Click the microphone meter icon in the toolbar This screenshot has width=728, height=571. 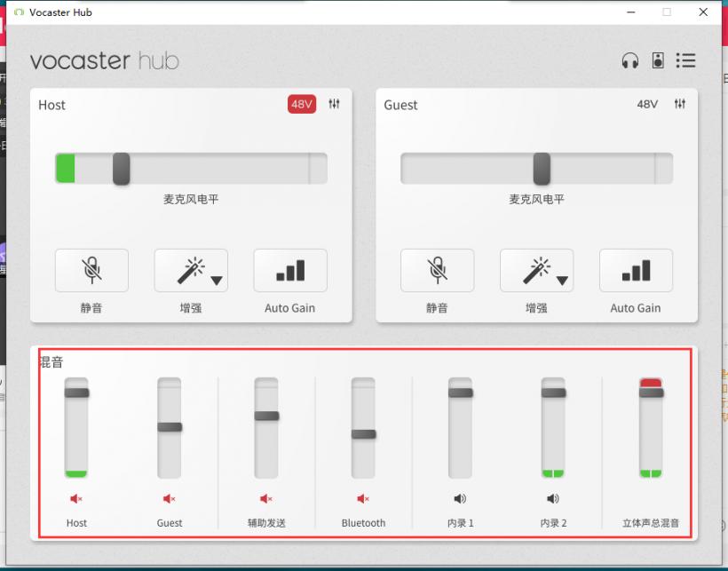(x=658, y=60)
